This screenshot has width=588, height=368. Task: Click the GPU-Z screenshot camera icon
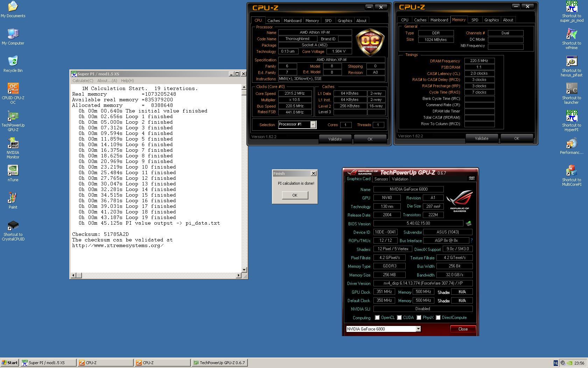(x=471, y=178)
